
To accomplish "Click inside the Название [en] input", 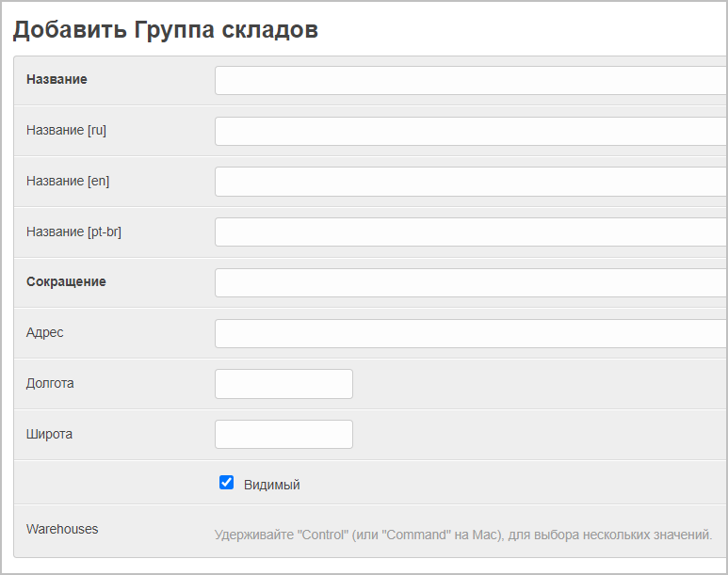I will [471, 182].
